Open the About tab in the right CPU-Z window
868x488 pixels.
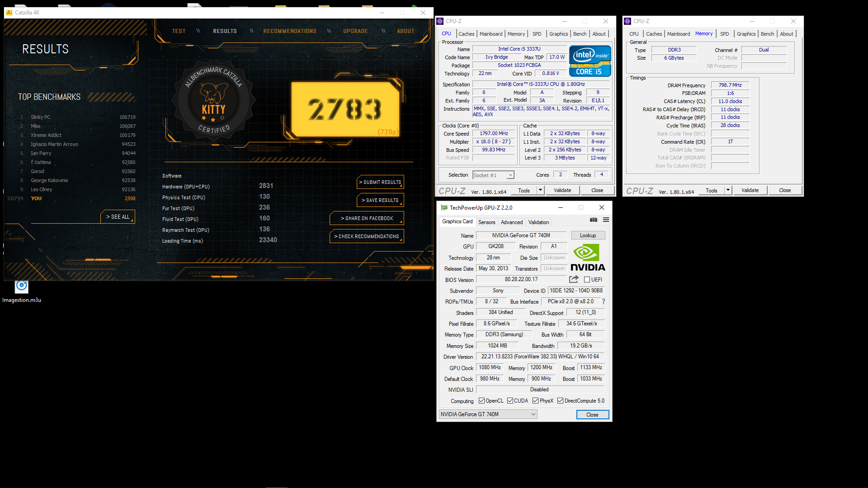(x=786, y=34)
